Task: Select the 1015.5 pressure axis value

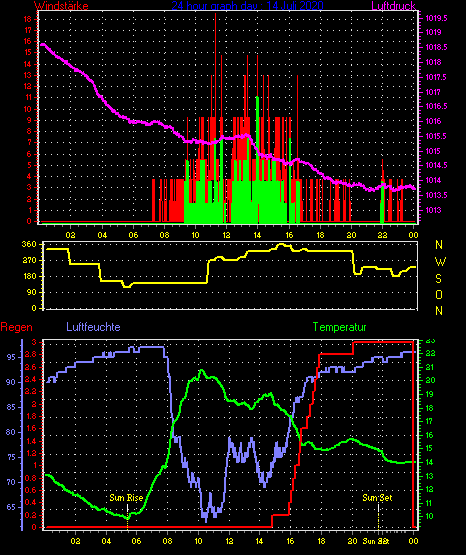Action: 436,136
